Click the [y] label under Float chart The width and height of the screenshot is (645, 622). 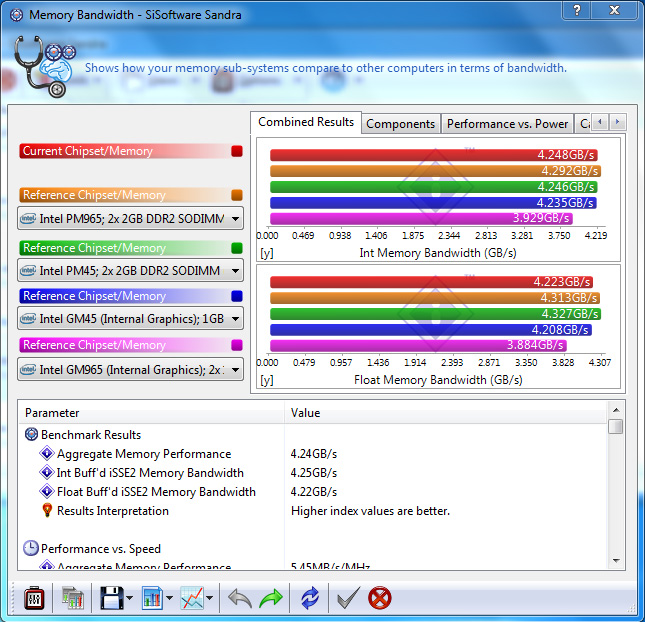[x=267, y=380]
